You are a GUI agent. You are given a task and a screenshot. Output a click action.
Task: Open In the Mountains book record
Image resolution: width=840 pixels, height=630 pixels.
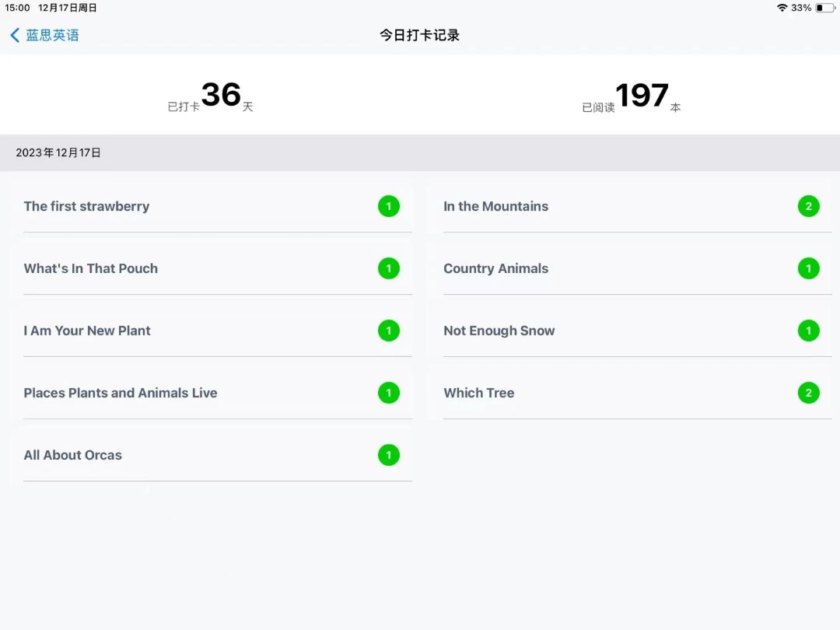tap(495, 206)
